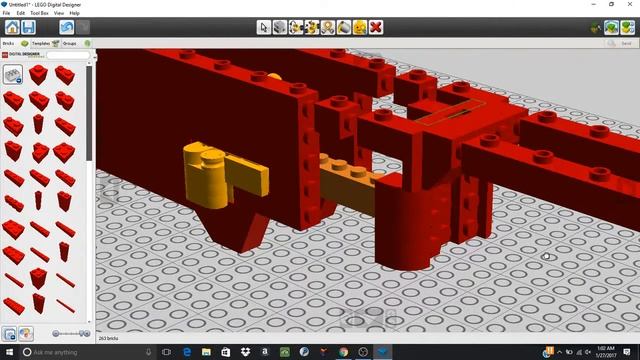Switch to Build mode icon with cursor
This screenshot has height=360, width=640.
coord(596,28)
